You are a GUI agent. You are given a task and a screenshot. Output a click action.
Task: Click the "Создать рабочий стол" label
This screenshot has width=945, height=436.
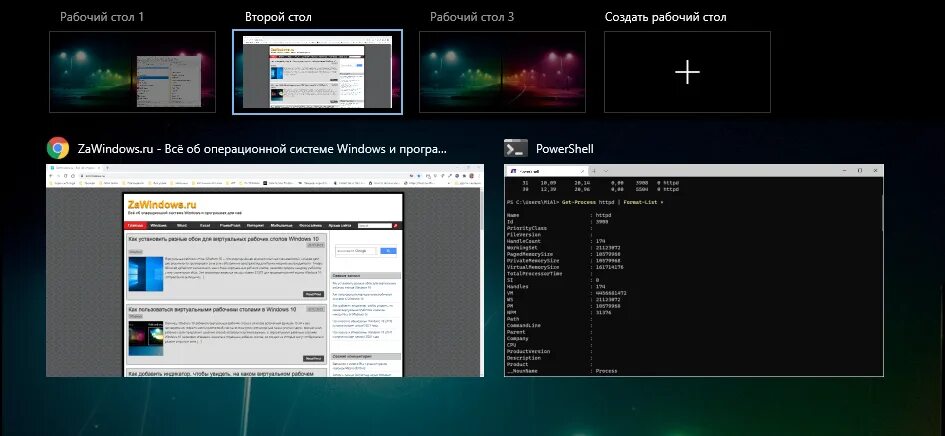click(x=665, y=17)
